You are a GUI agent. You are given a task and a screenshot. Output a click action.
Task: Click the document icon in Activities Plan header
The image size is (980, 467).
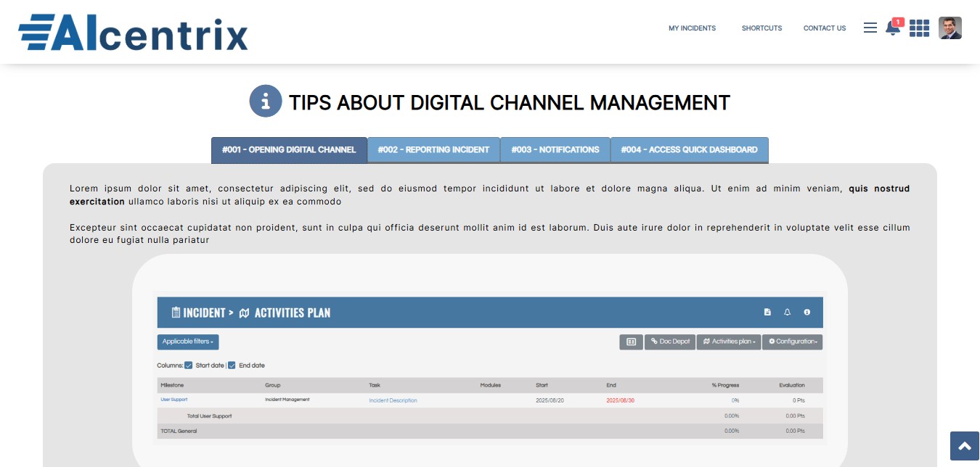[x=767, y=313]
